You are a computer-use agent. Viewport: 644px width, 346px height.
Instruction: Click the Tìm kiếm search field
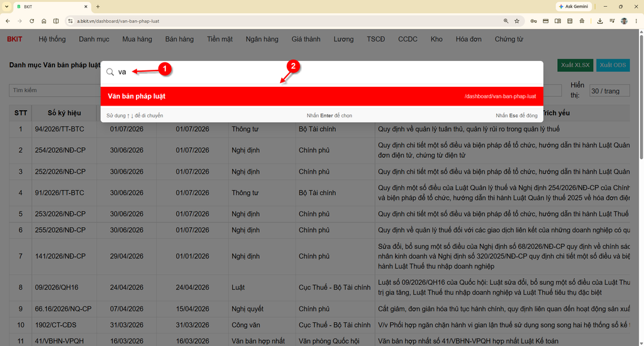(55, 90)
